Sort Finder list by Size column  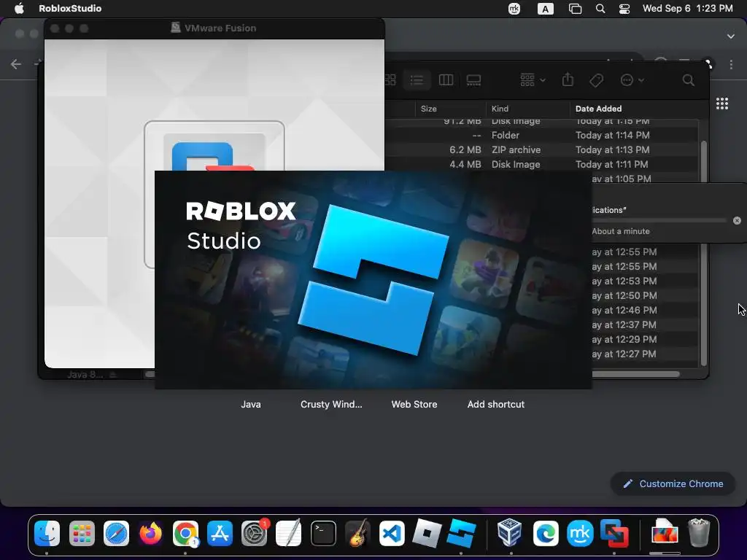coord(450,109)
